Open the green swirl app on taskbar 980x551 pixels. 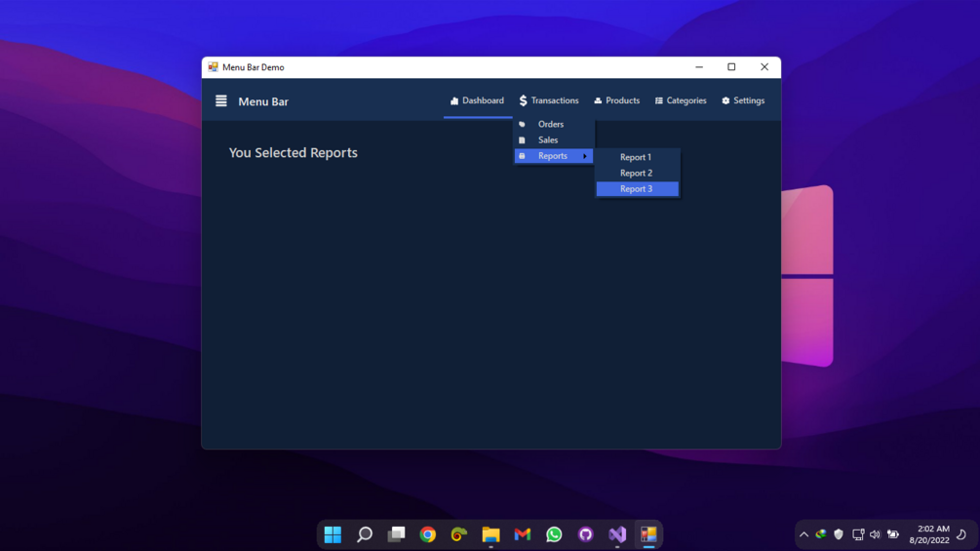pyautogui.click(x=459, y=534)
